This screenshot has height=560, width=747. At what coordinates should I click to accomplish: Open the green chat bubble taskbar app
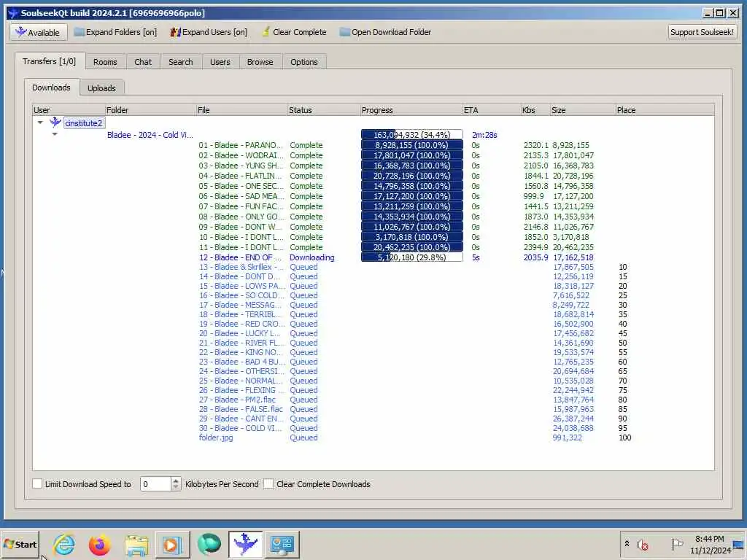point(209,544)
